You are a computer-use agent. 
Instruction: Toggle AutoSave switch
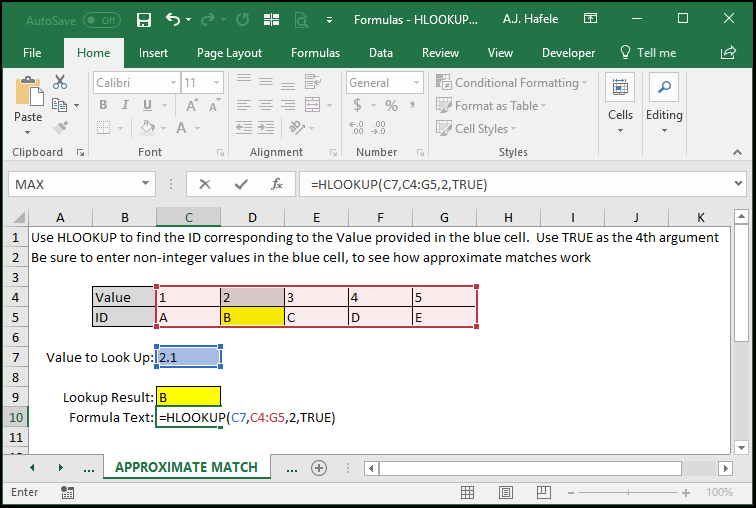click(x=101, y=20)
